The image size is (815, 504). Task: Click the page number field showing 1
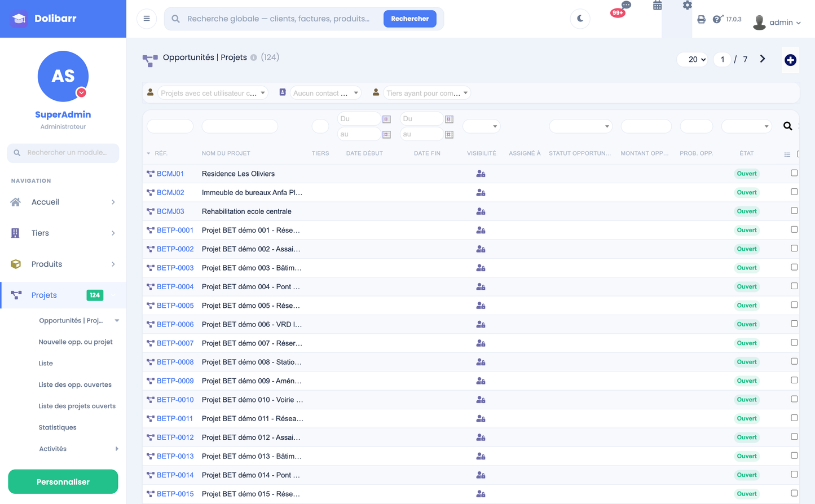point(723,59)
